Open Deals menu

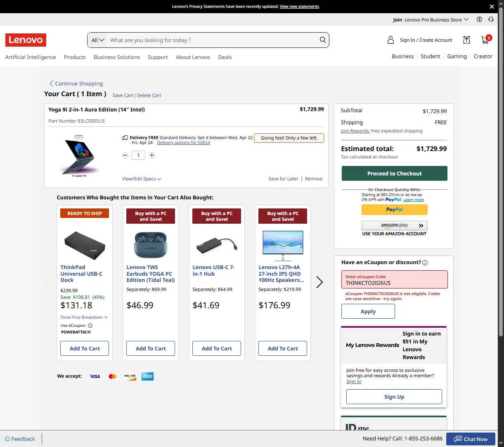(225, 57)
